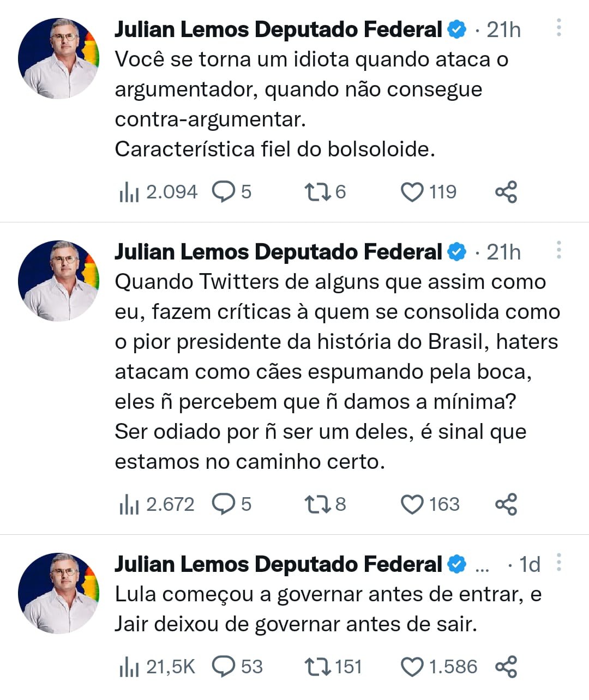The image size is (589, 700).
Task: Open more options menu on first tweet
Action: point(559,27)
